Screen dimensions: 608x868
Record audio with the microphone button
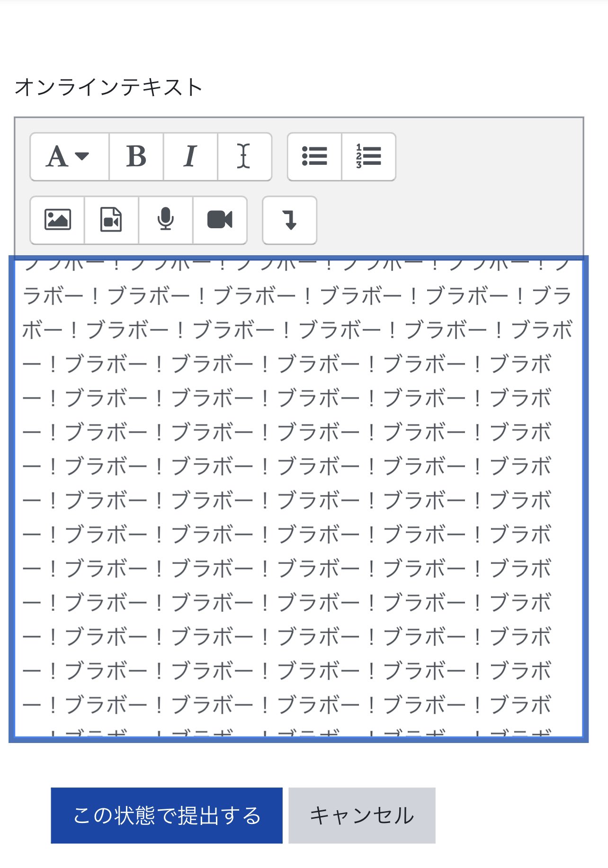(166, 220)
